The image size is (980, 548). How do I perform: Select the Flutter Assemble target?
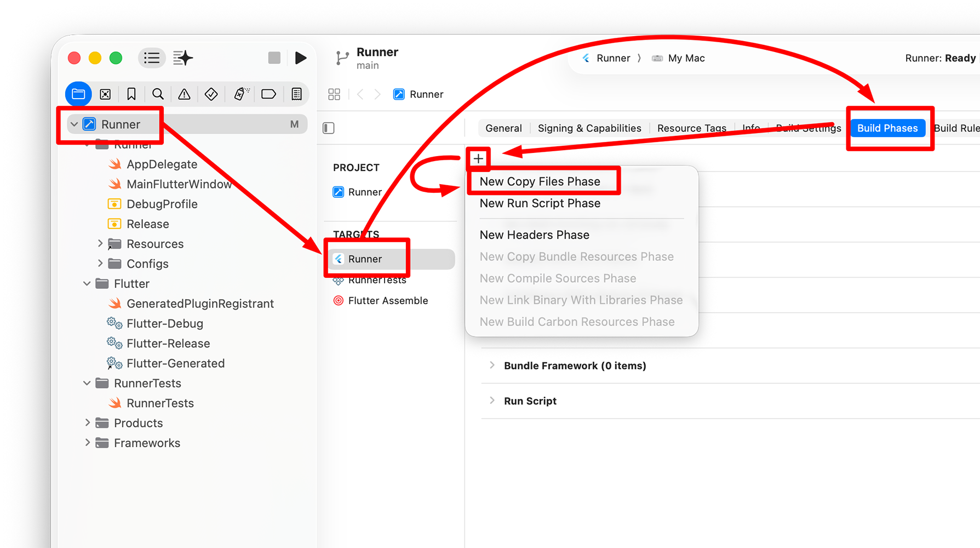click(x=381, y=301)
